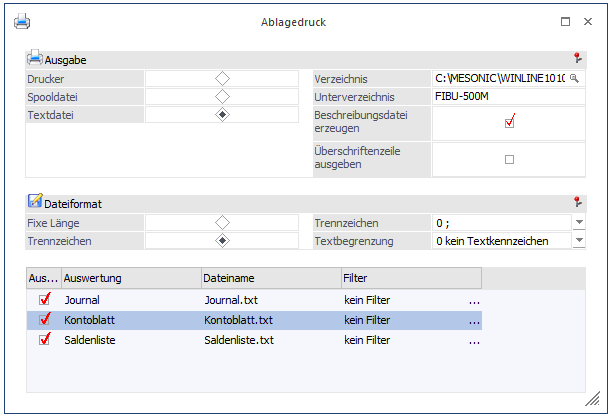Click the Auswertung column header

click(x=130, y=278)
